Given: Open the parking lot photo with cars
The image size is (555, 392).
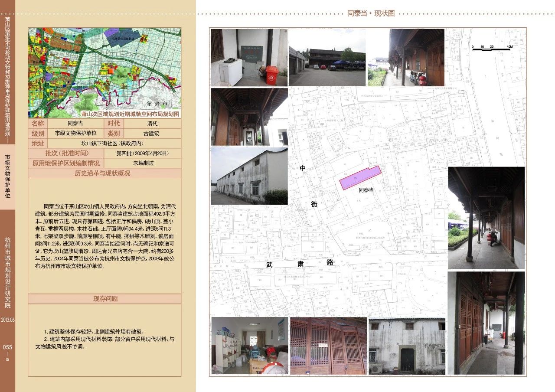Looking at the screenshot, I should (x=327, y=57).
